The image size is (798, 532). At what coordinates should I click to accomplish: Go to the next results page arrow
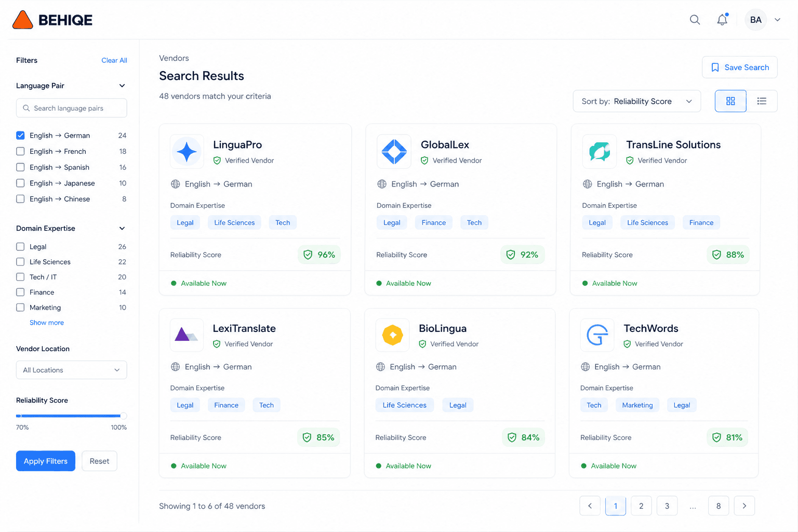tap(744, 506)
